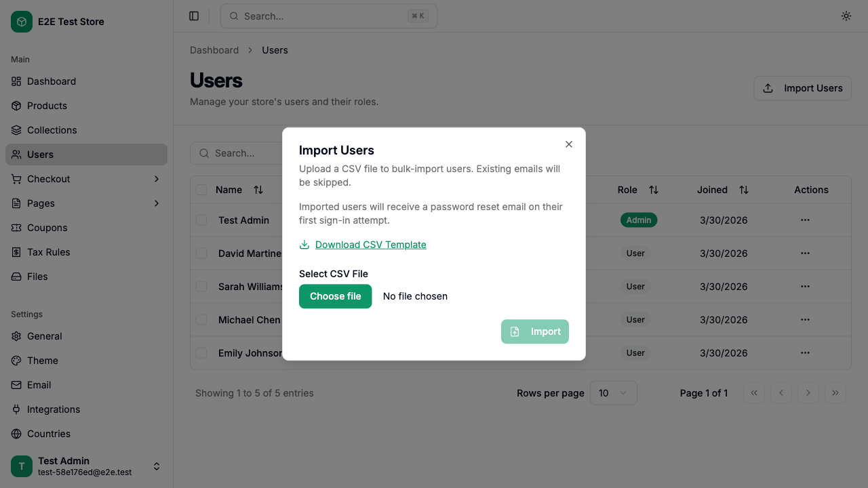Screen dimensions: 868x488
Task: Click 'Page 1 of 1' text
Action: 704,393
